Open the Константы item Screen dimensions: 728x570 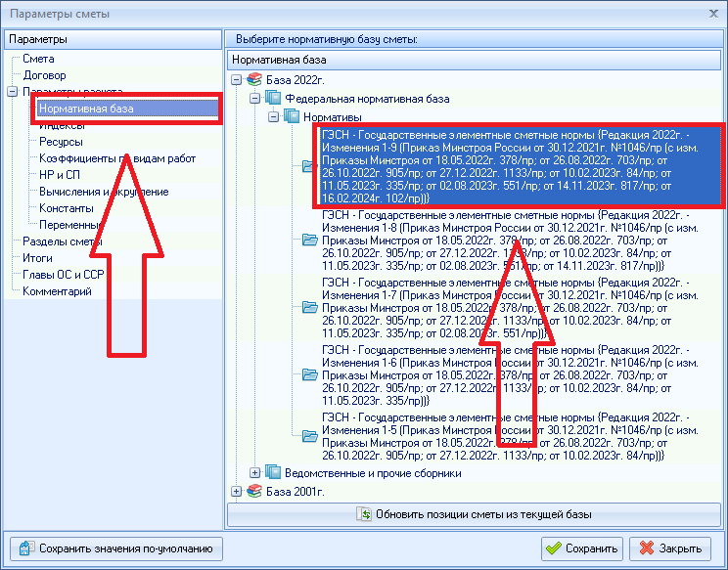click(66, 208)
